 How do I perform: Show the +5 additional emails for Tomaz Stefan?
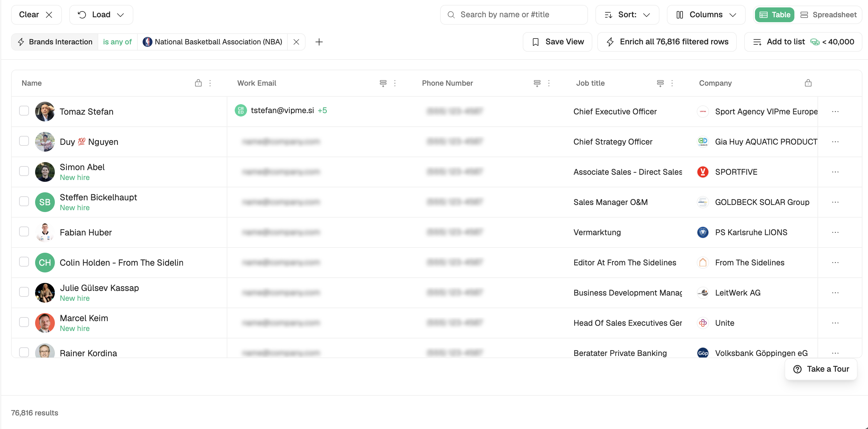pyautogui.click(x=322, y=110)
